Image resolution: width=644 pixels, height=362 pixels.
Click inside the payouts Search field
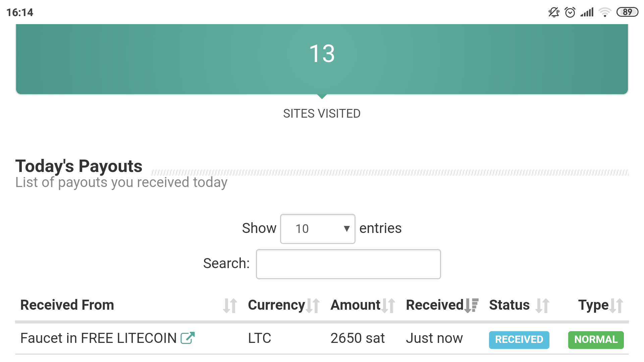pos(348,264)
